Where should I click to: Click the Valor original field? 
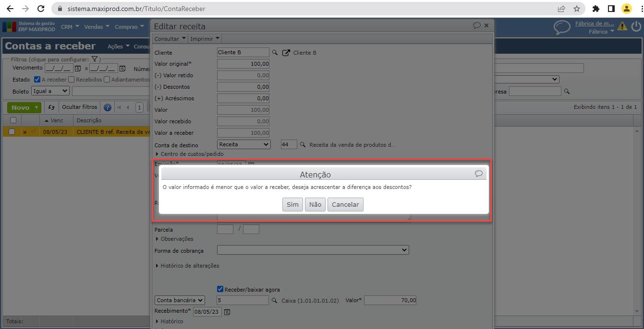243,64
